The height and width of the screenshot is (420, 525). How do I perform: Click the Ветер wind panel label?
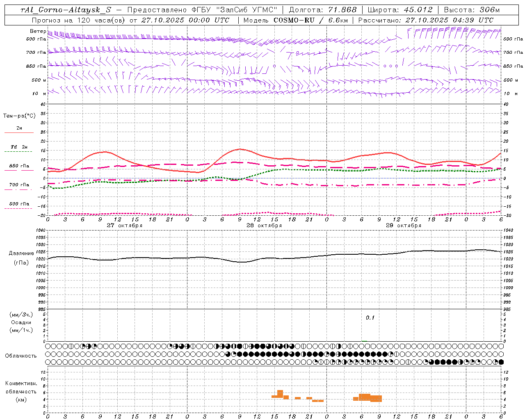pyautogui.click(x=38, y=31)
